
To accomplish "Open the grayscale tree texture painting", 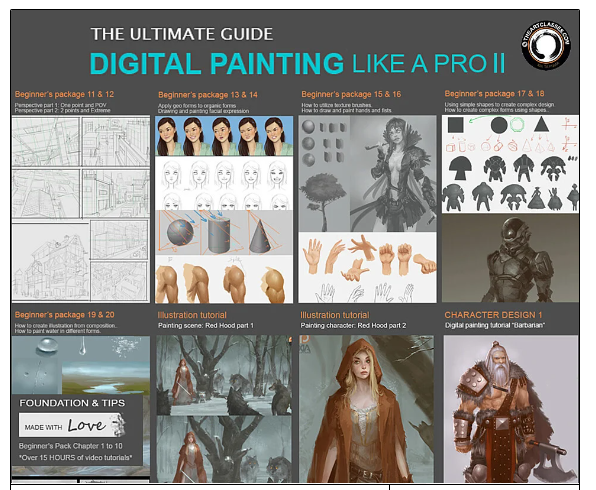I will [x=324, y=201].
